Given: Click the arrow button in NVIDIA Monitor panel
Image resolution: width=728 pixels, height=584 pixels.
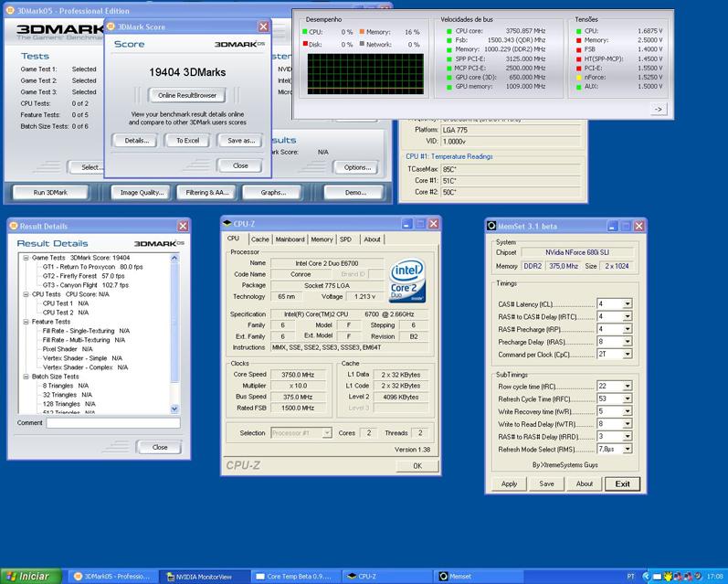Looking at the screenshot, I should 658,109.
